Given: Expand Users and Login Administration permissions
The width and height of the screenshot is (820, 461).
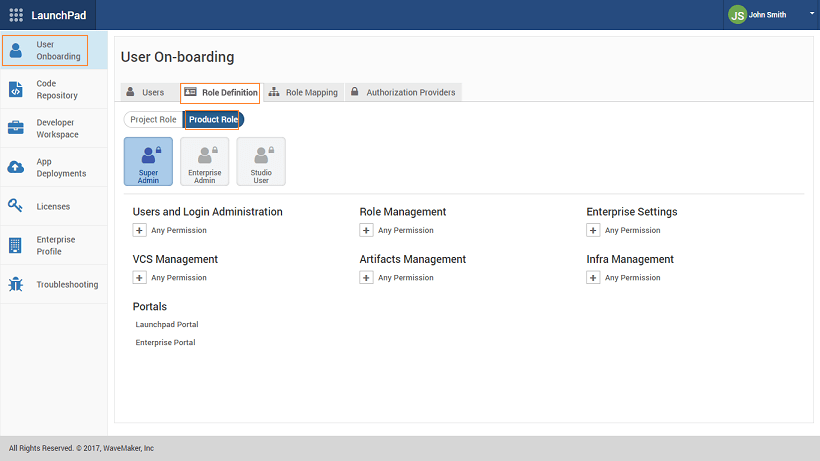Looking at the screenshot, I should click(140, 230).
